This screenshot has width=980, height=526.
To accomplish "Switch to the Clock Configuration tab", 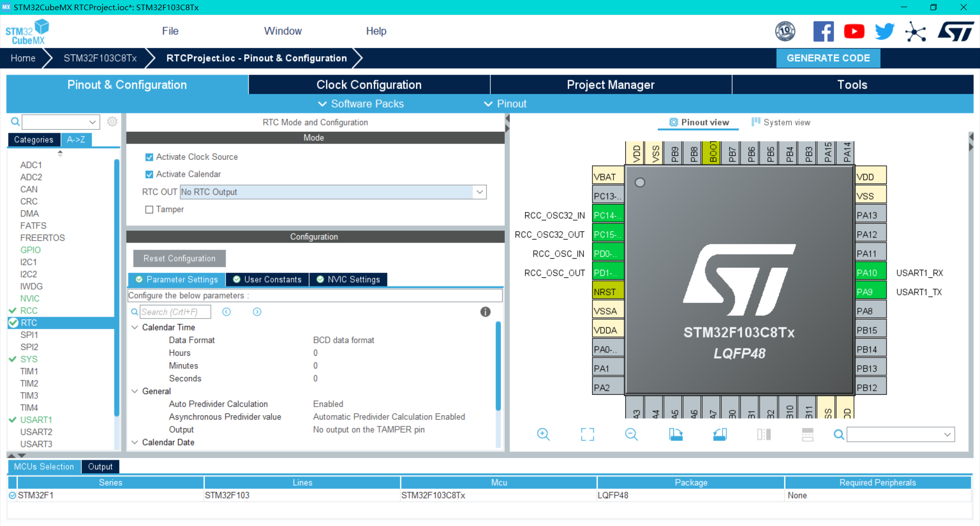I will (369, 84).
